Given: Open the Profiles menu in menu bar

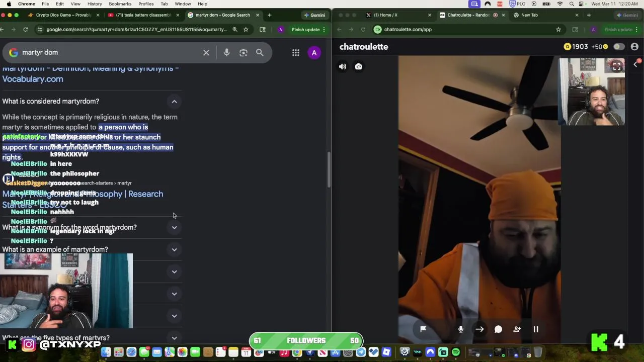Looking at the screenshot, I should click(146, 4).
